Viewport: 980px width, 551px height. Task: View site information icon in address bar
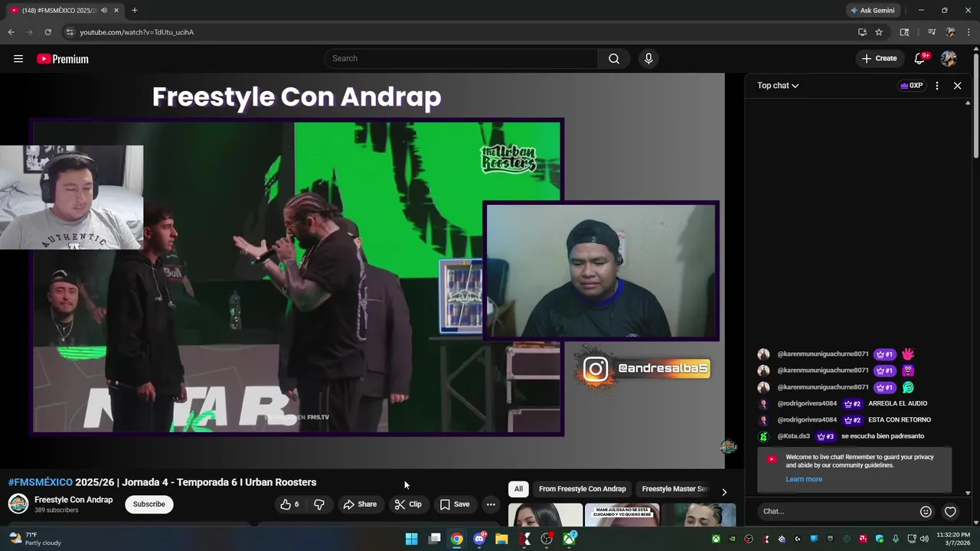coord(70,32)
